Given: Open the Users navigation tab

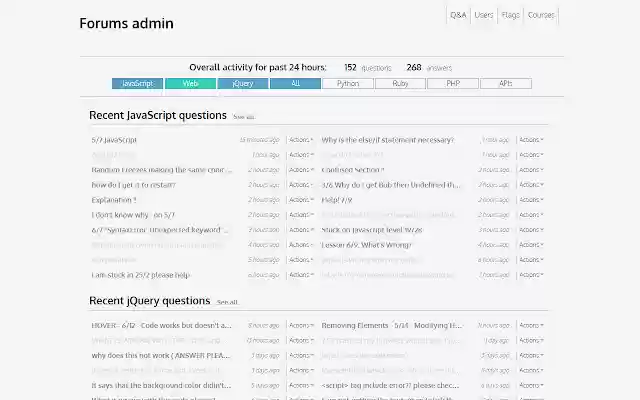Looking at the screenshot, I should pyautogui.click(x=484, y=15).
